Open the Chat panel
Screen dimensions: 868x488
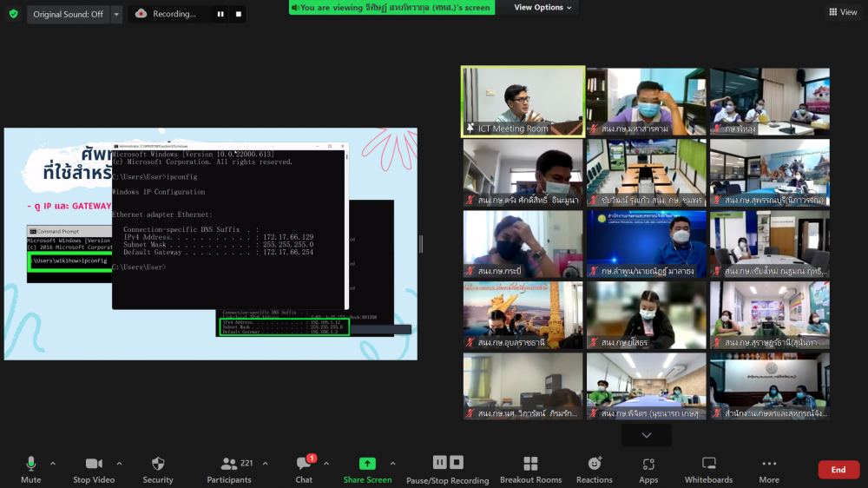click(x=304, y=469)
